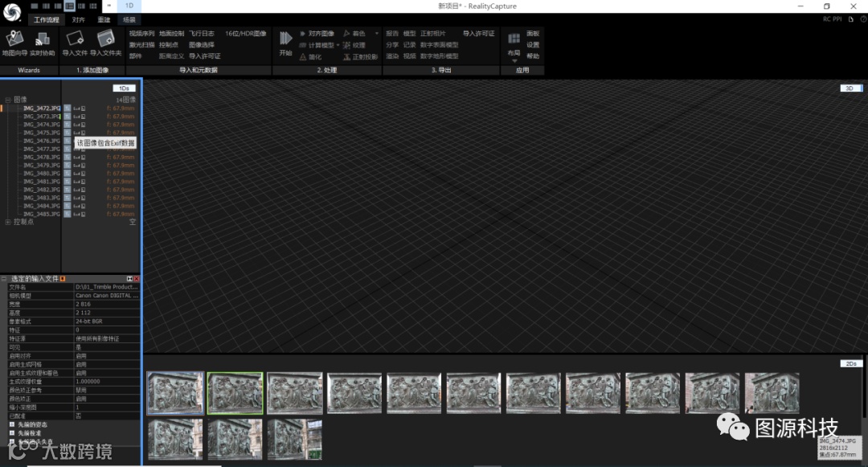Open the 帮助 help option
This screenshot has width=868, height=467.
click(x=533, y=56)
